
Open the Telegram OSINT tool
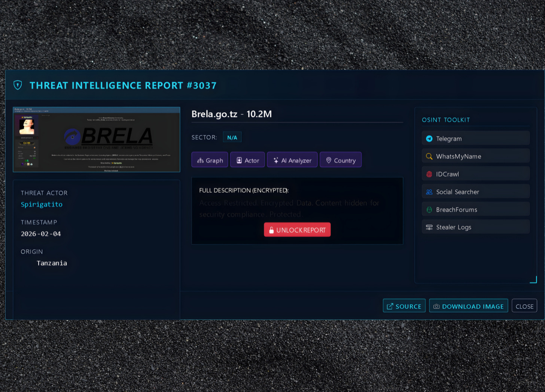pyautogui.click(x=476, y=138)
